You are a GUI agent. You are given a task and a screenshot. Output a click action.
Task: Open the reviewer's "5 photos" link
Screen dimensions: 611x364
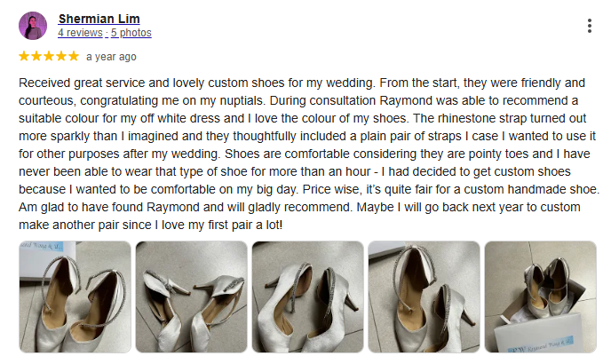click(131, 33)
